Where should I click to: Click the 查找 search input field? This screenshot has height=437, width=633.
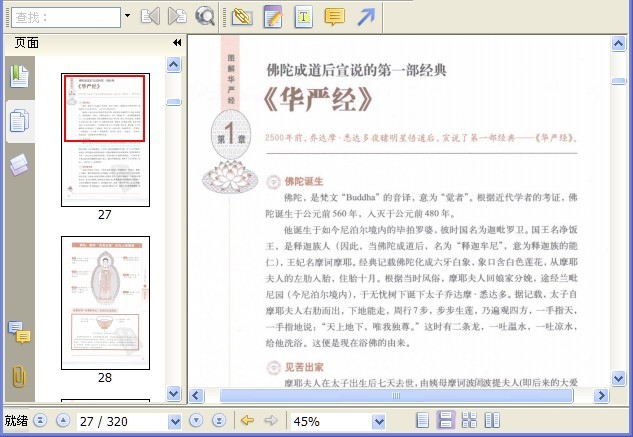point(66,17)
